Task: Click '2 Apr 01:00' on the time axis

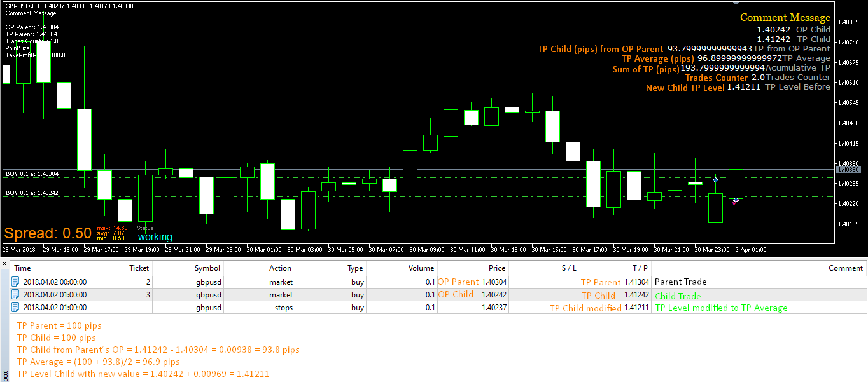Action: click(x=751, y=249)
